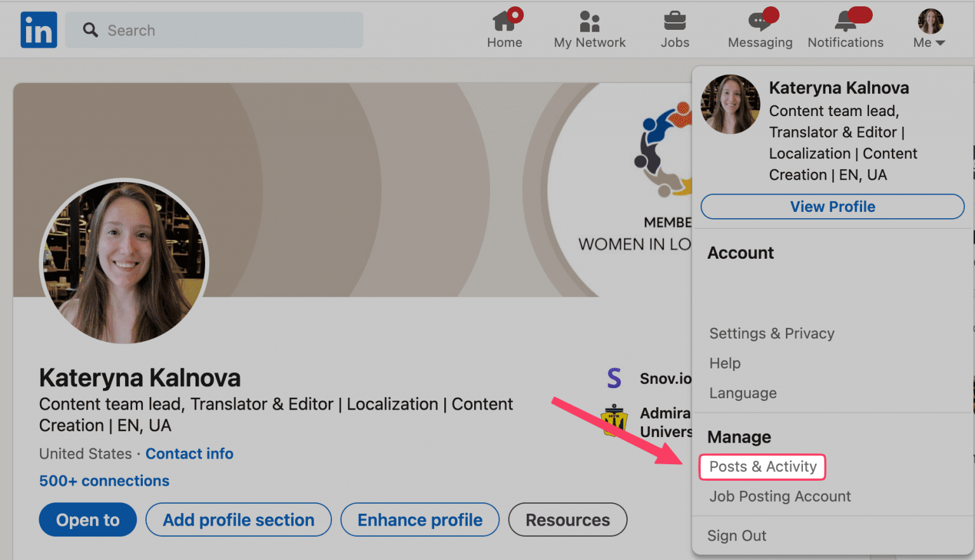Click Sign Out in the menu
This screenshot has height=560, width=975.
(x=737, y=536)
